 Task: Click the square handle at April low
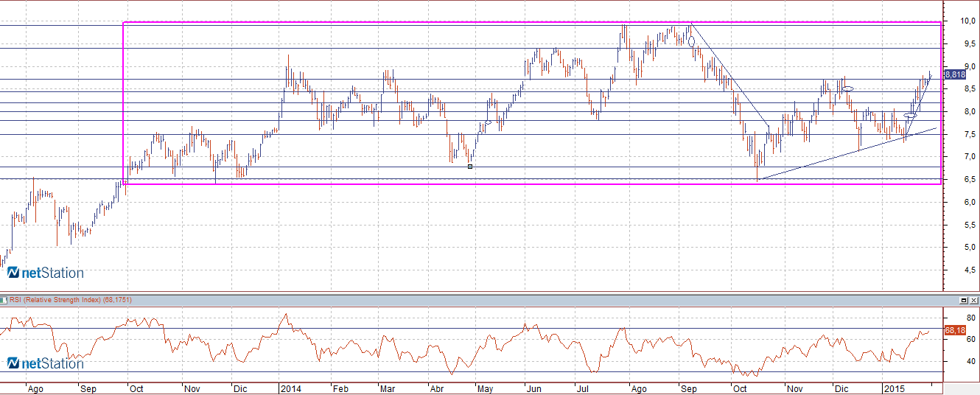click(x=470, y=167)
